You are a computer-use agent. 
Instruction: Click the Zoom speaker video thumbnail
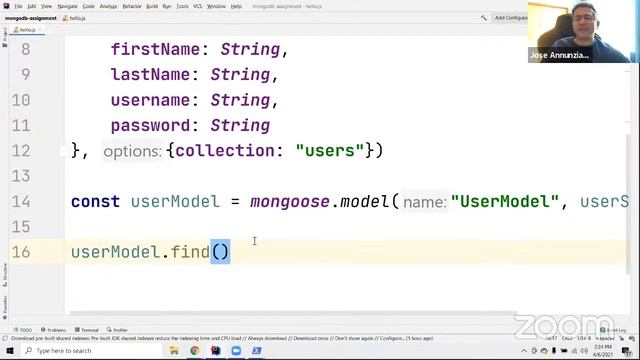[x=582, y=32]
